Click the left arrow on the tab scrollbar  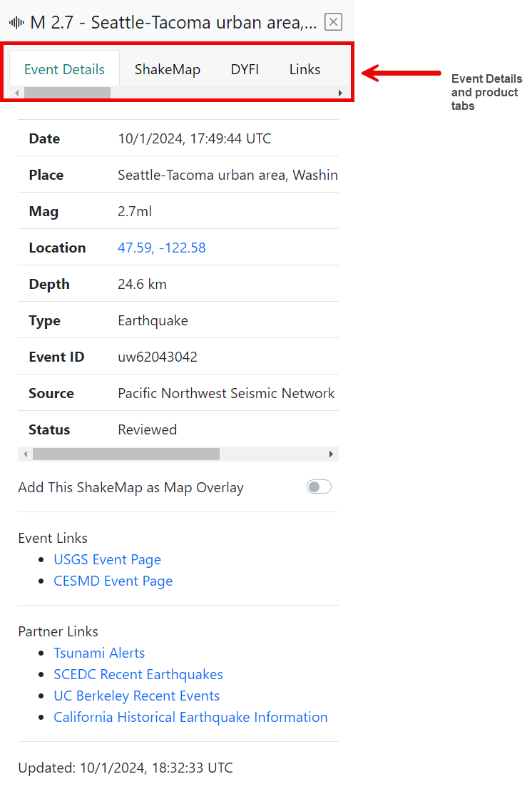[x=16, y=93]
